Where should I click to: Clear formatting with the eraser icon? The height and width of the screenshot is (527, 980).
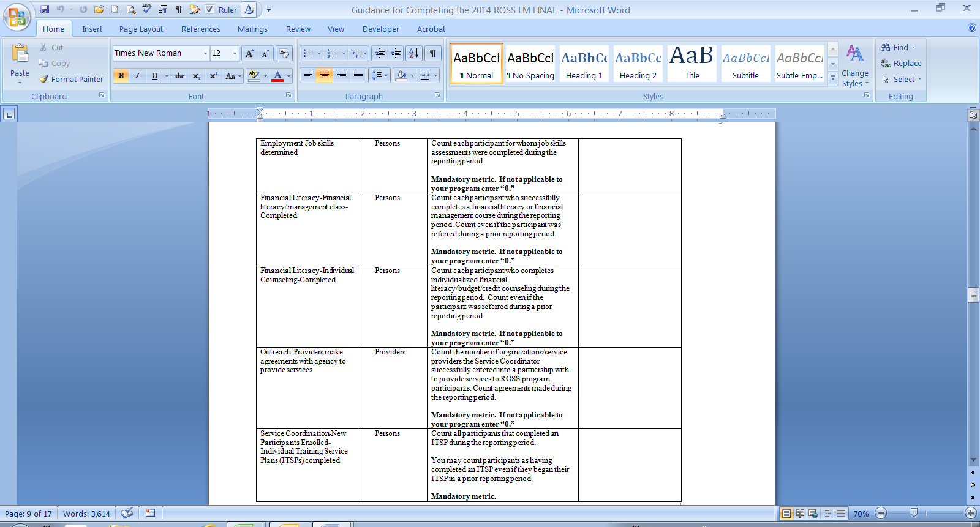[x=284, y=53]
